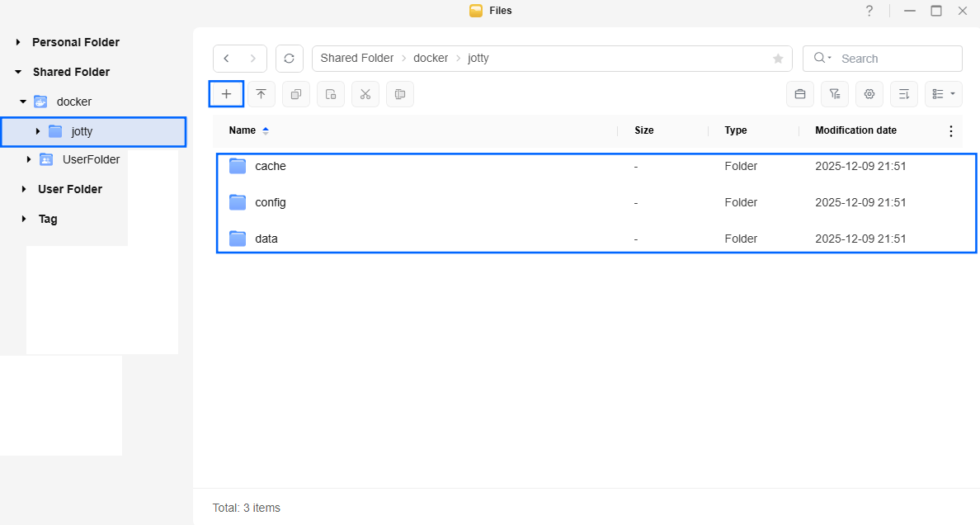
Task: Click the sort order icon
Action: tap(904, 94)
